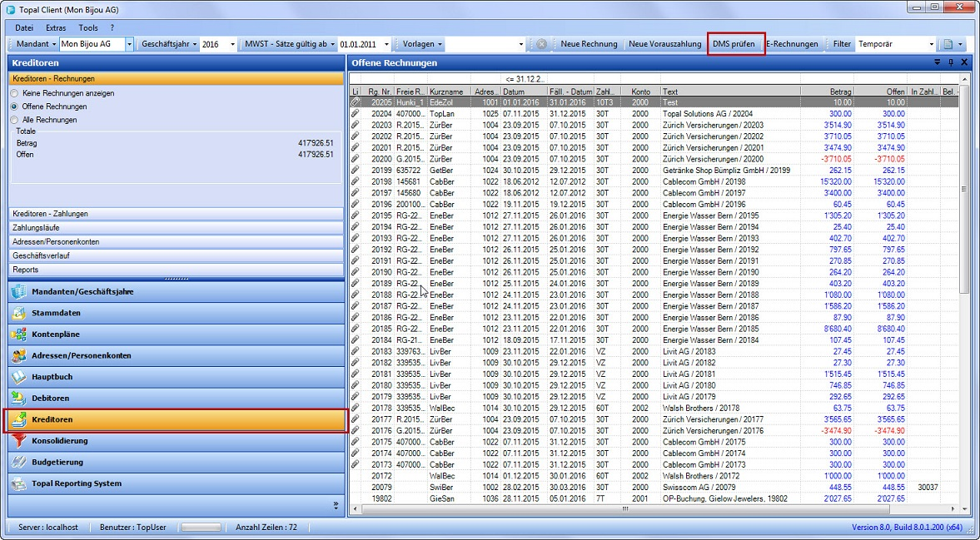980x540 pixels.
Task: Open 'Kreditoren - Zahlungen' section
Action: [x=176, y=214]
